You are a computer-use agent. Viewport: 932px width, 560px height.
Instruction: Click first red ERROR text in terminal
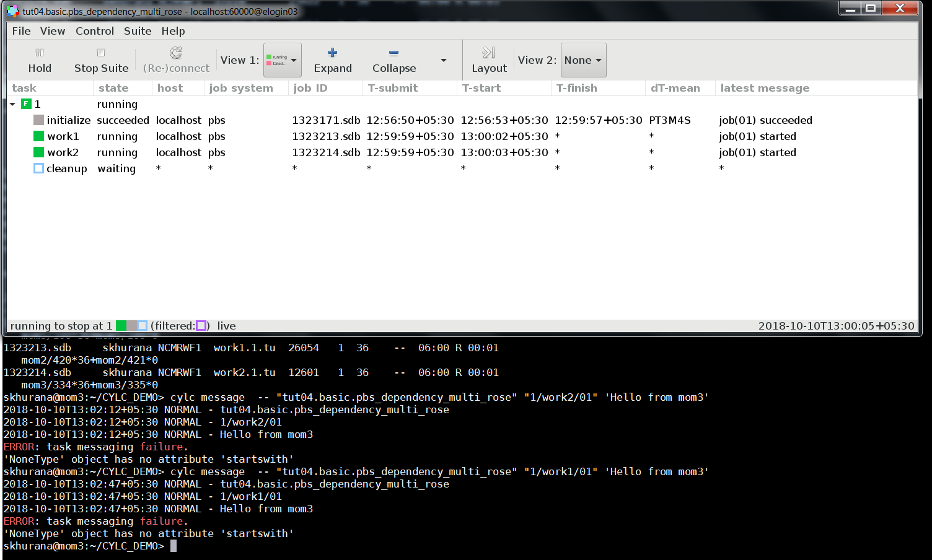click(19, 447)
